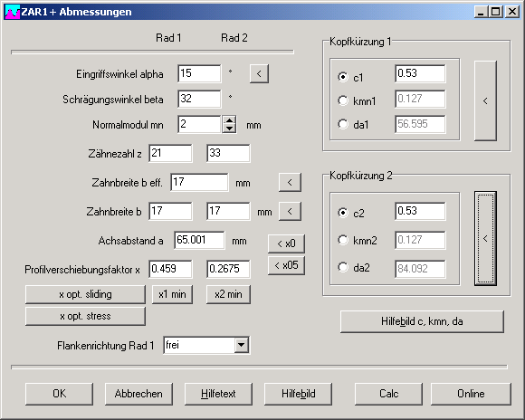This screenshot has height=420, width=525.
Task: Decrease Normalmodul mn with down spinner arrow
Action: [229, 129]
